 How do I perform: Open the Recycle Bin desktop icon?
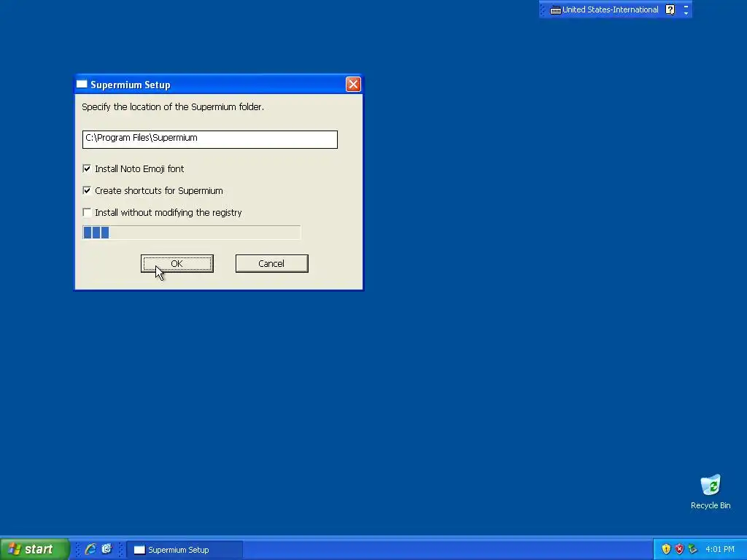711,492
